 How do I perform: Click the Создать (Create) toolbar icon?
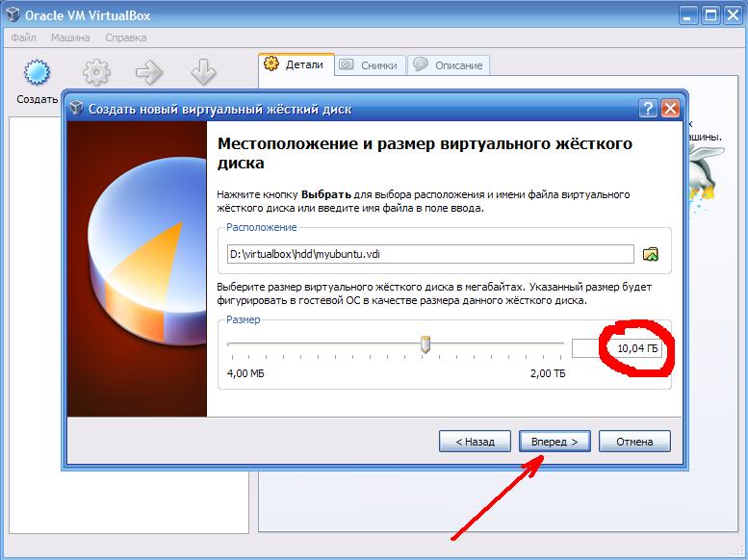click(x=37, y=73)
